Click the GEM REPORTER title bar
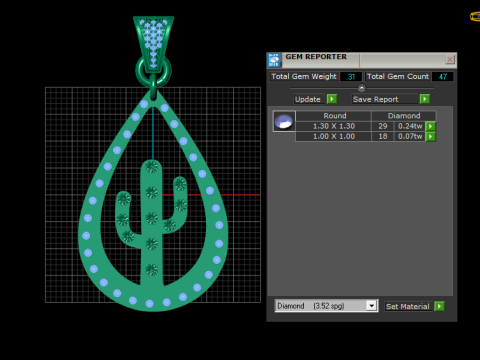Viewport: 480px width, 360px height. [362, 60]
